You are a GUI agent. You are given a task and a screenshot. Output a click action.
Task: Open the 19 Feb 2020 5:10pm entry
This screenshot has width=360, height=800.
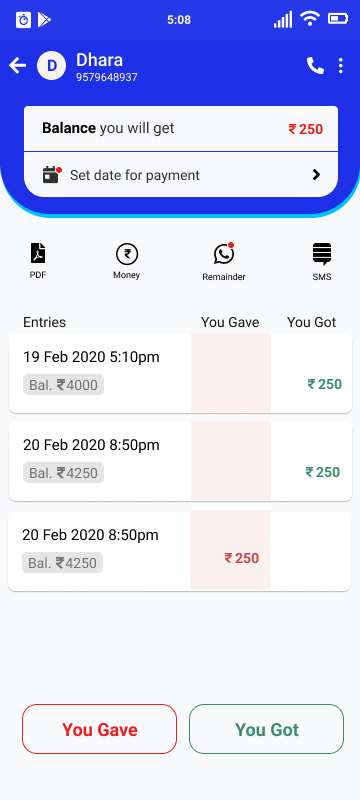tap(181, 373)
